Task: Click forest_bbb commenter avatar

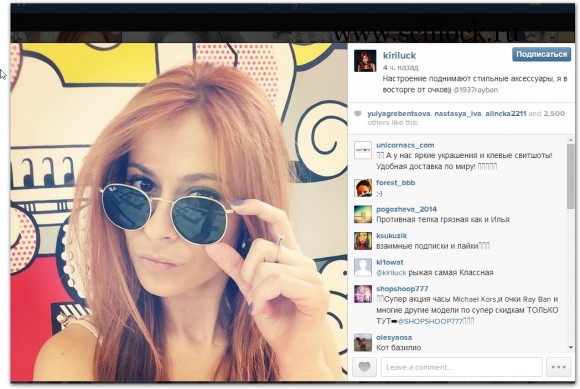Action: (363, 188)
